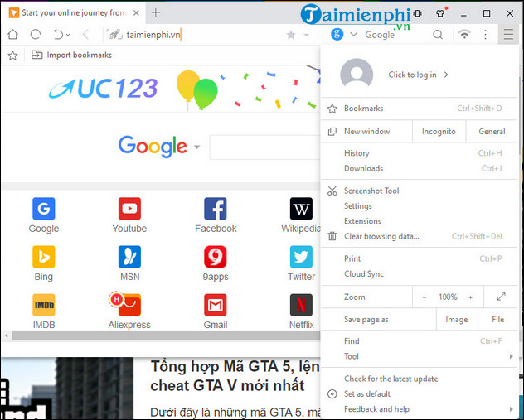The image size is (524, 420).
Task: Open the Bing shortcut icon
Action: (x=44, y=257)
